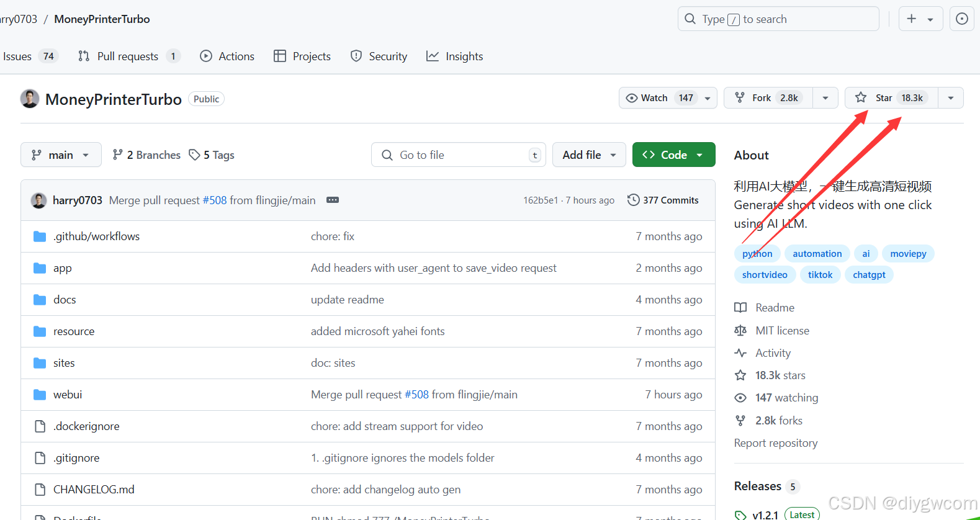The height and width of the screenshot is (520, 980).
Task: View the 2.8k forks link
Action: pyautogui.click(x=768, y=421)
